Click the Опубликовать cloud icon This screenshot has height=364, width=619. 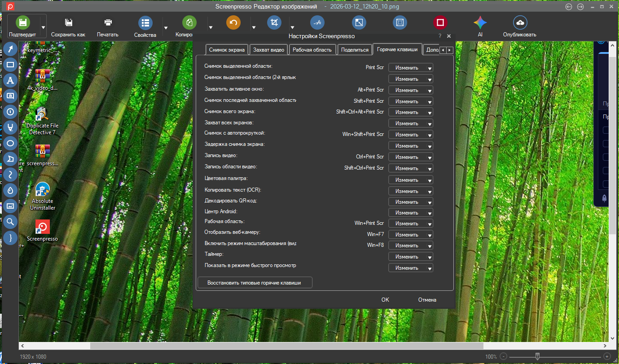coord(520,23)
